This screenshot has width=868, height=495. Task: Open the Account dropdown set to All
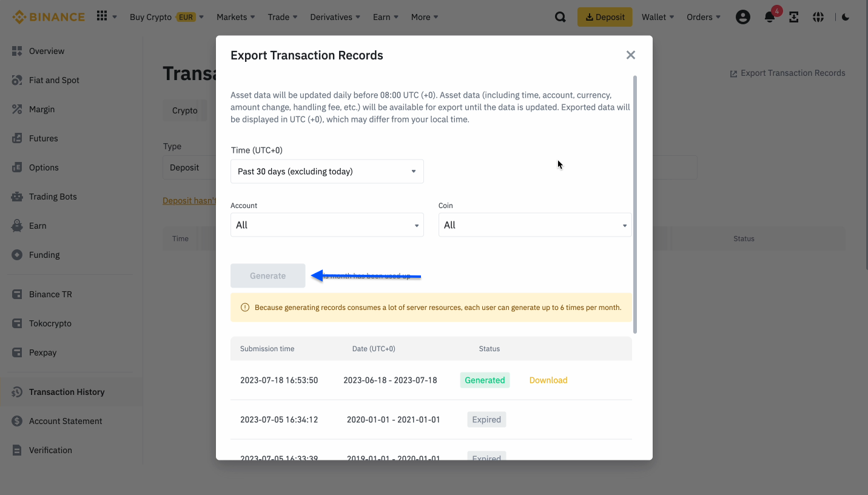coord(327,225)
